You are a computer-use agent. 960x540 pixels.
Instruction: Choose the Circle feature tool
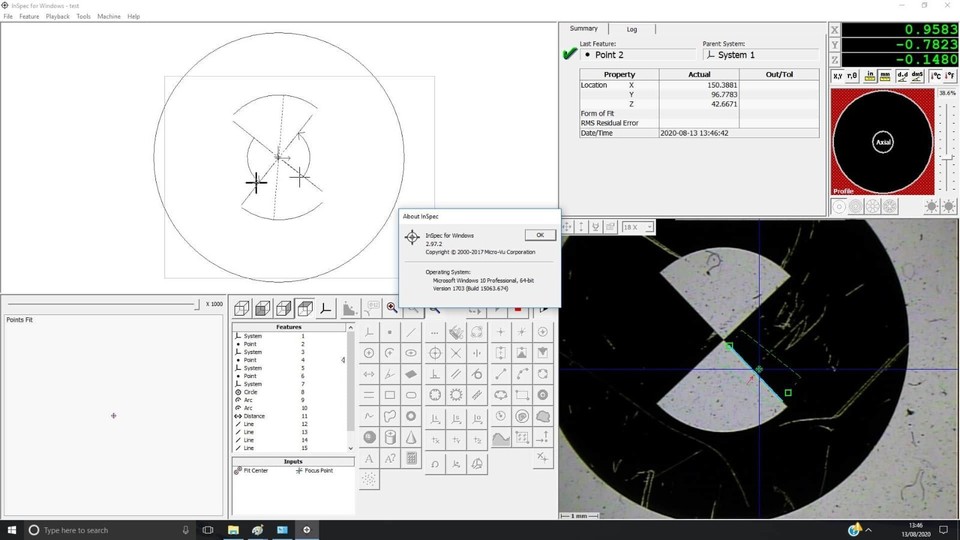tap(369, 353)
